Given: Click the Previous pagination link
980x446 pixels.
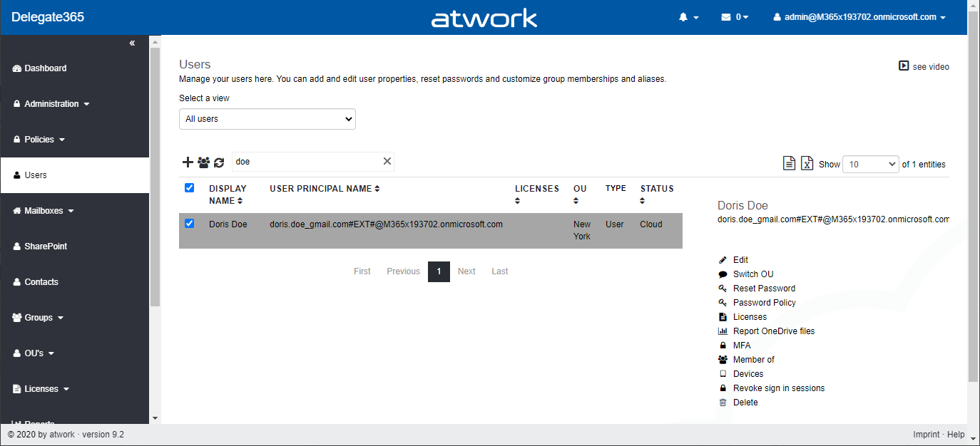Looking at the screenshot, I should click(403, 271).
